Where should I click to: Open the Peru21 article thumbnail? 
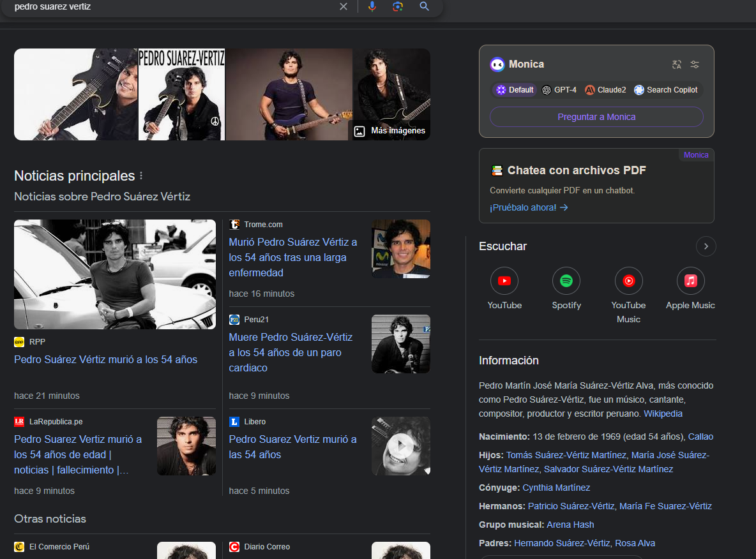click(x=400, y=344)
